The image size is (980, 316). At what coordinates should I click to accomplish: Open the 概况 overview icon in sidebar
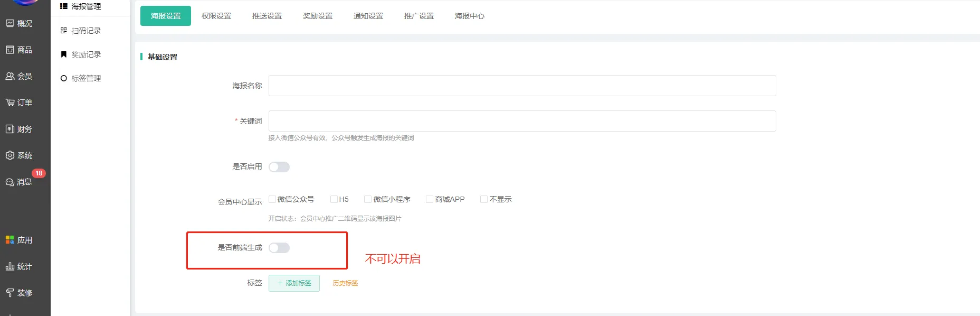pos(10,23)
